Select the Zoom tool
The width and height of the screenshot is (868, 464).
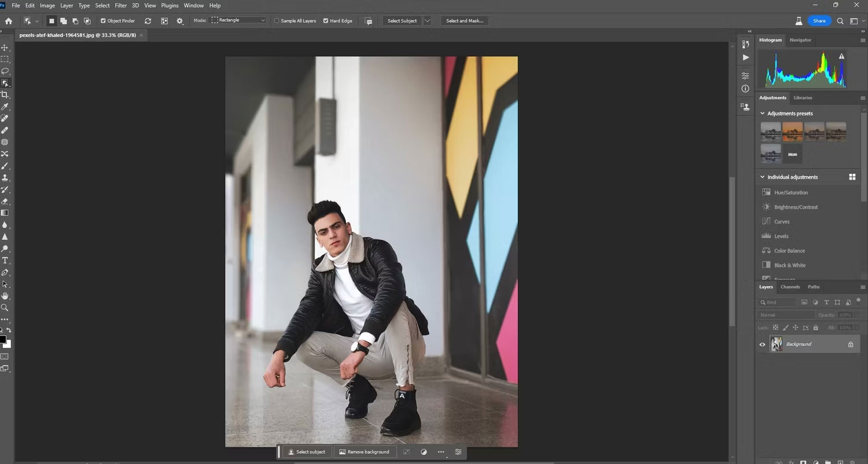point(5,308)
